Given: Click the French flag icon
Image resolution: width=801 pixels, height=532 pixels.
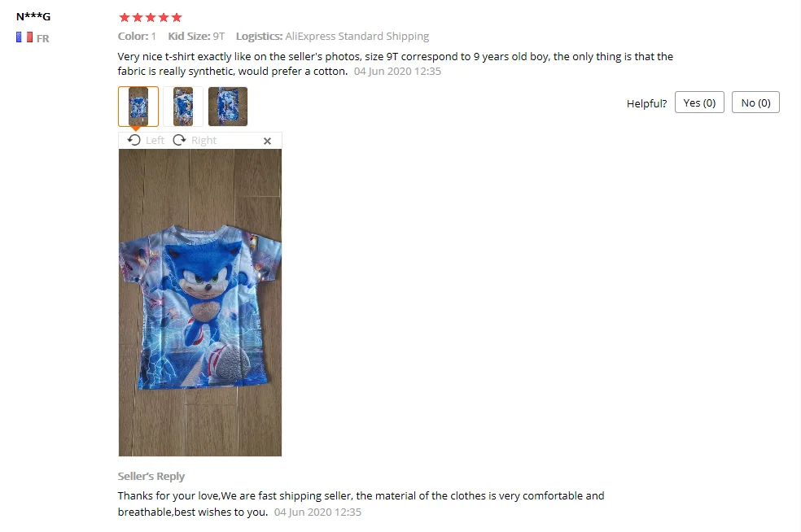Looking at the screenshot, I should (24, 37).
